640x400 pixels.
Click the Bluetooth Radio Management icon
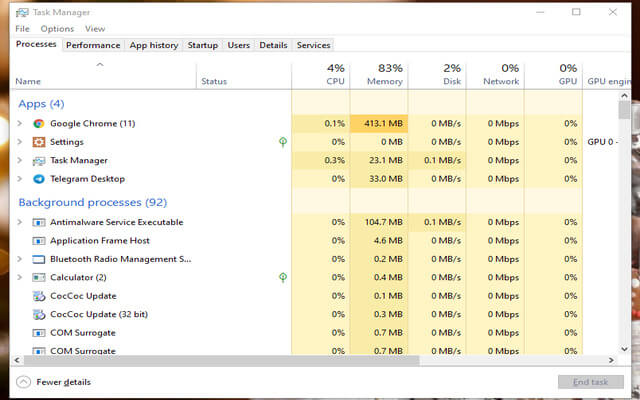(x=39, y=259)
